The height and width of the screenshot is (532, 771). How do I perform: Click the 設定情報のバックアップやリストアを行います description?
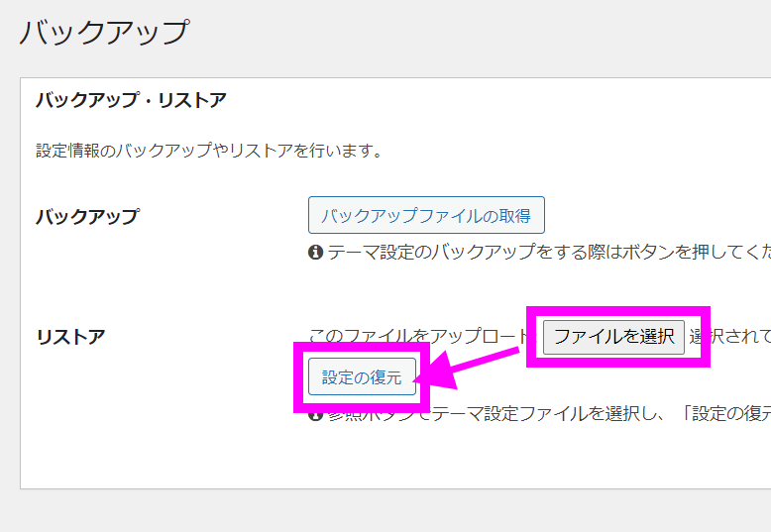pyautogui.click(x=209, y=152)
